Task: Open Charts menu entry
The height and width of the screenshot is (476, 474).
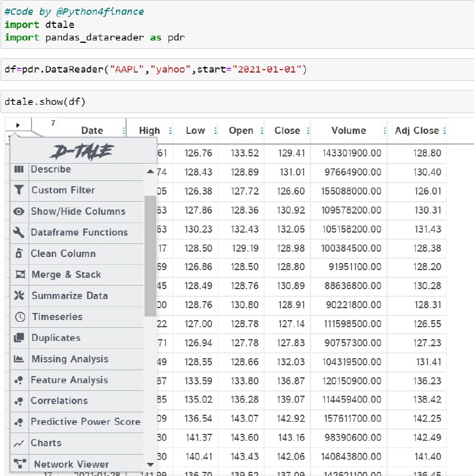Action: pos(77,443)
